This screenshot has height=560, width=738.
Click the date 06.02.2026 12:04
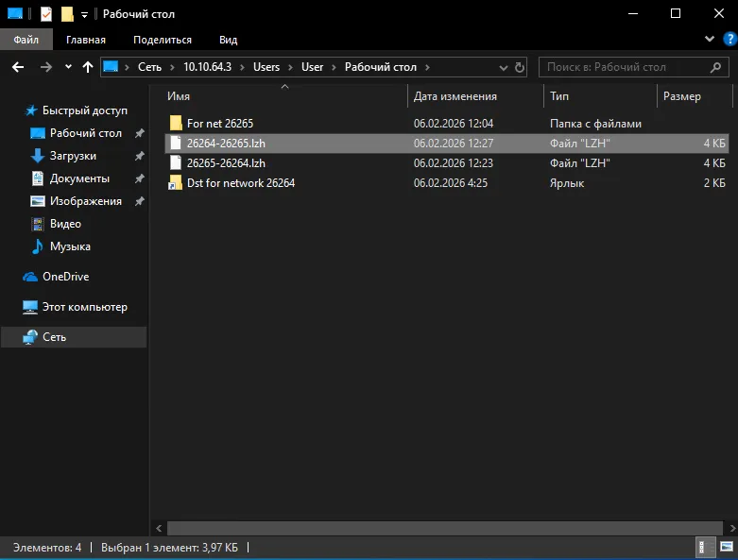[454, 123]
